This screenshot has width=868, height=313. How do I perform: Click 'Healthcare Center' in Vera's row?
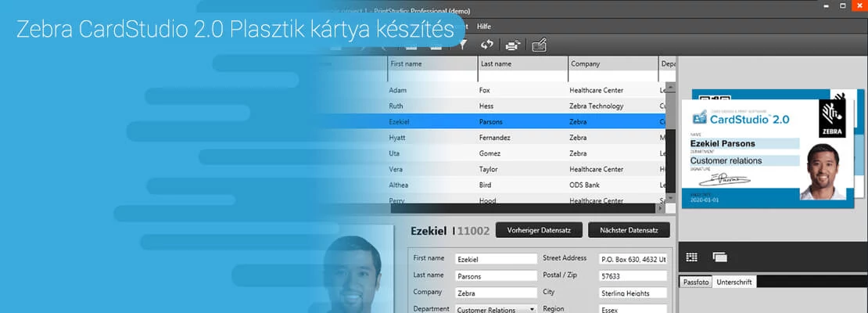[x=596, y=170]
